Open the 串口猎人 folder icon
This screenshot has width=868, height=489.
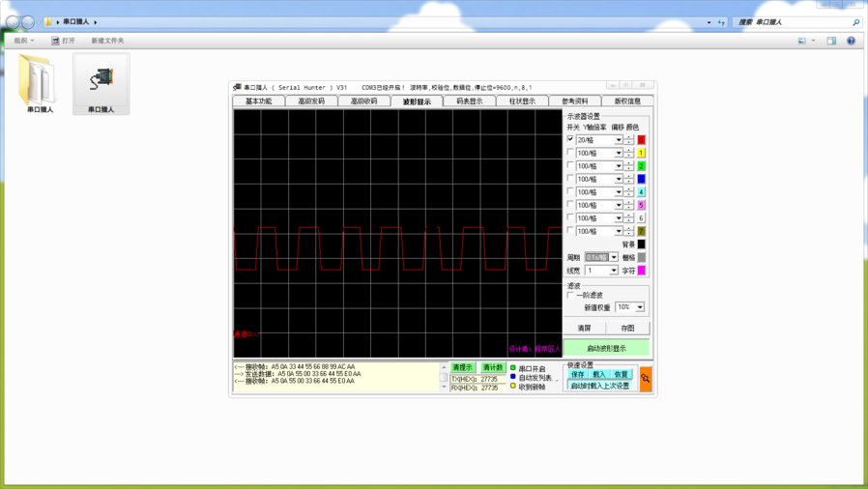[x=39, y=81]
